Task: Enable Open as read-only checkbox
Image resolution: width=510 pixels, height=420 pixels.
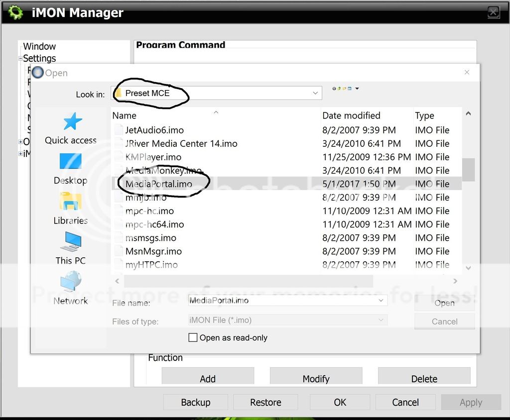Action: coord(193,338)
